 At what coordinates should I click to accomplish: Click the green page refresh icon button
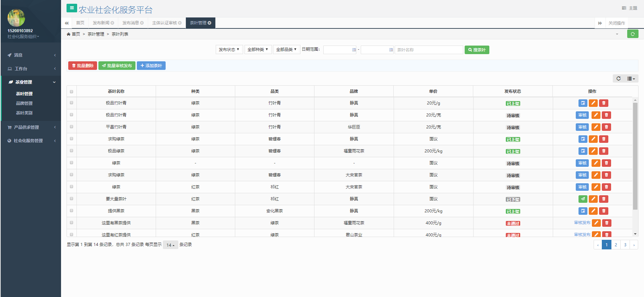point(632,34)
